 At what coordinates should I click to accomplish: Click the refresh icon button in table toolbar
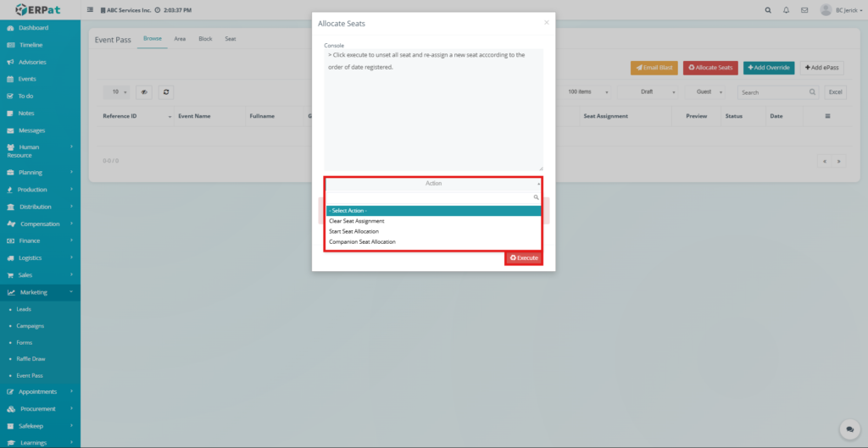[166, 91]
